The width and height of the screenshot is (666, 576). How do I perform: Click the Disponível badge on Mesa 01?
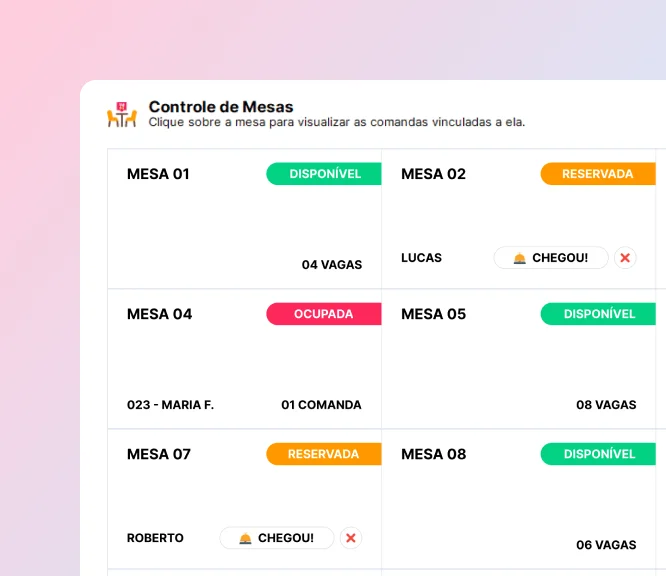[324, 174]
